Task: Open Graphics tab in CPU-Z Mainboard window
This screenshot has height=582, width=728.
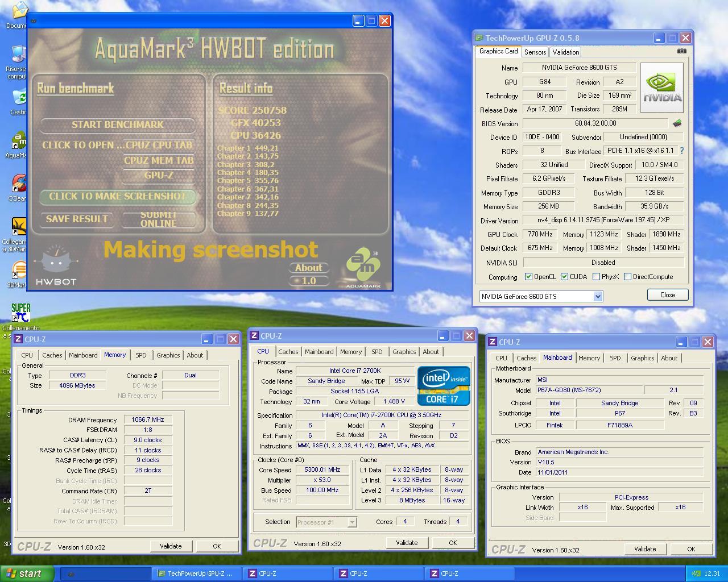Action: pyautogui.click(x=642, y=358)
